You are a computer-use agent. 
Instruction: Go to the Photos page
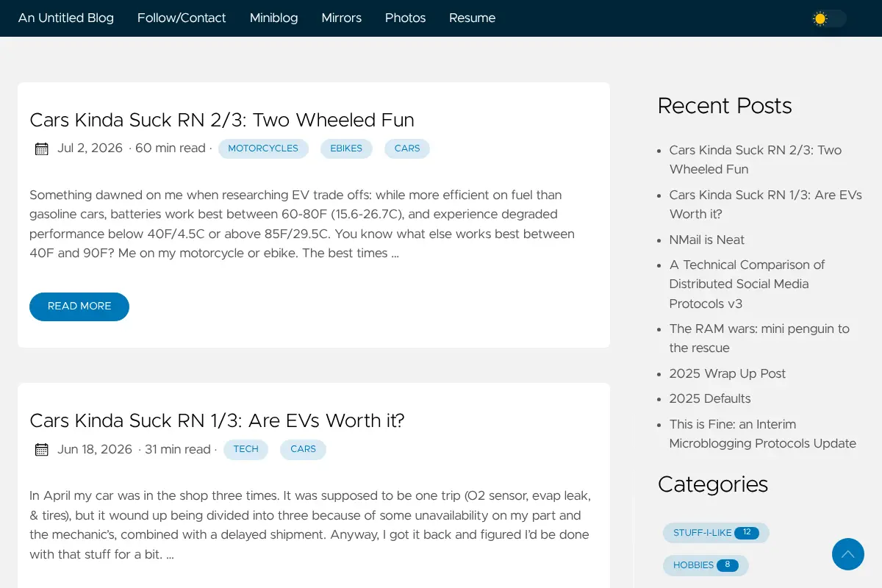pos(405,18)
